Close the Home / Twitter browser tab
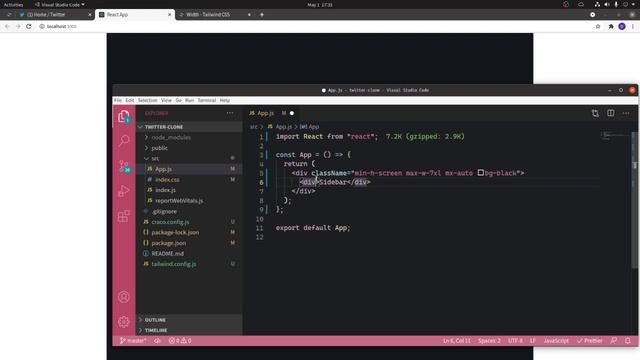The width and height of the screenshot is (640, 360). 90,14
